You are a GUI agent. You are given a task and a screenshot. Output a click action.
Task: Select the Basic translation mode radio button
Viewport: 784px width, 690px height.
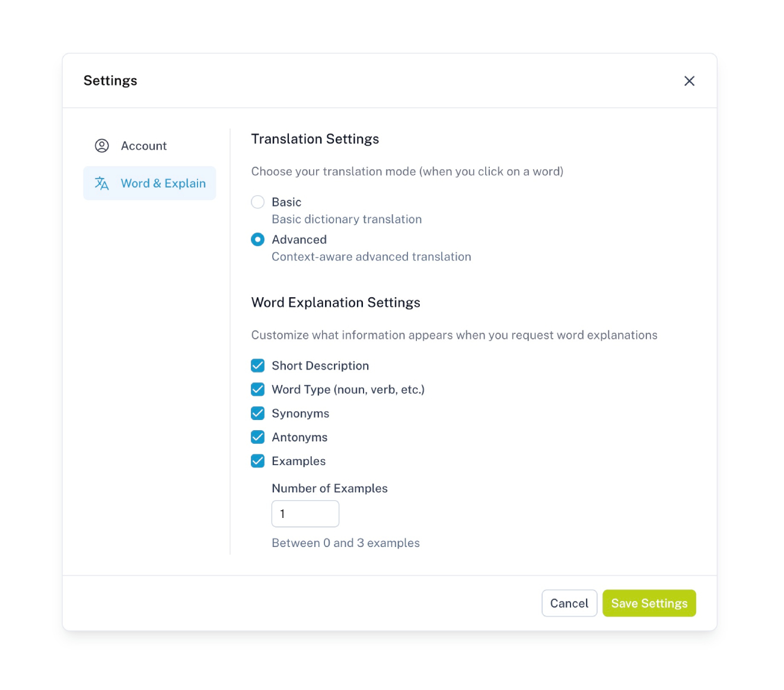(258, 202)
